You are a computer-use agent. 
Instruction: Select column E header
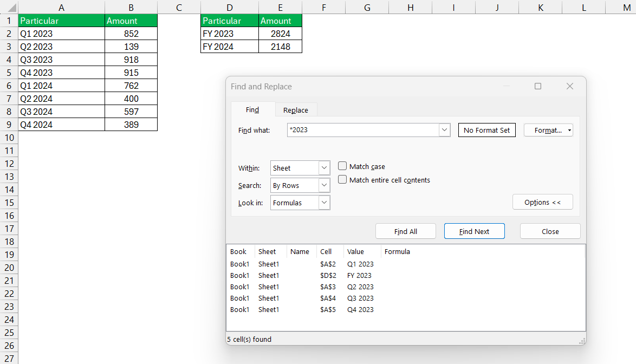280,7
